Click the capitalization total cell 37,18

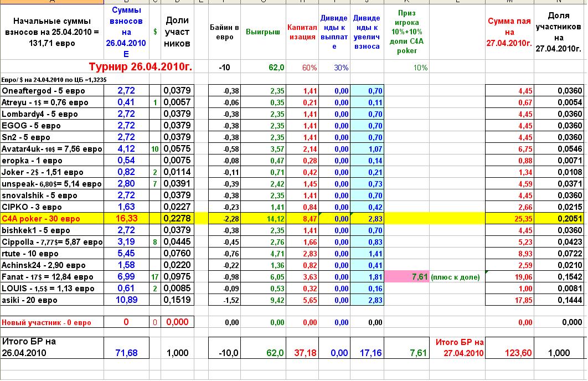[x=302, y=353]
